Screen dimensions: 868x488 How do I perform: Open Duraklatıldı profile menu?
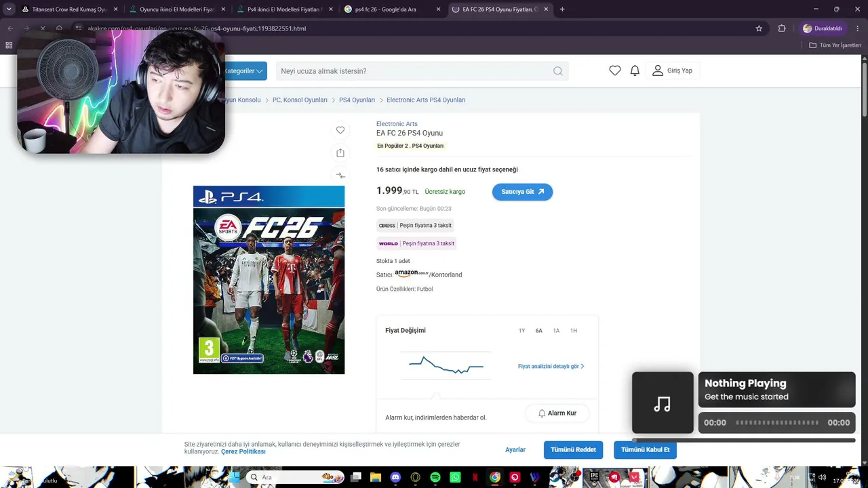(x=823, y=28)
